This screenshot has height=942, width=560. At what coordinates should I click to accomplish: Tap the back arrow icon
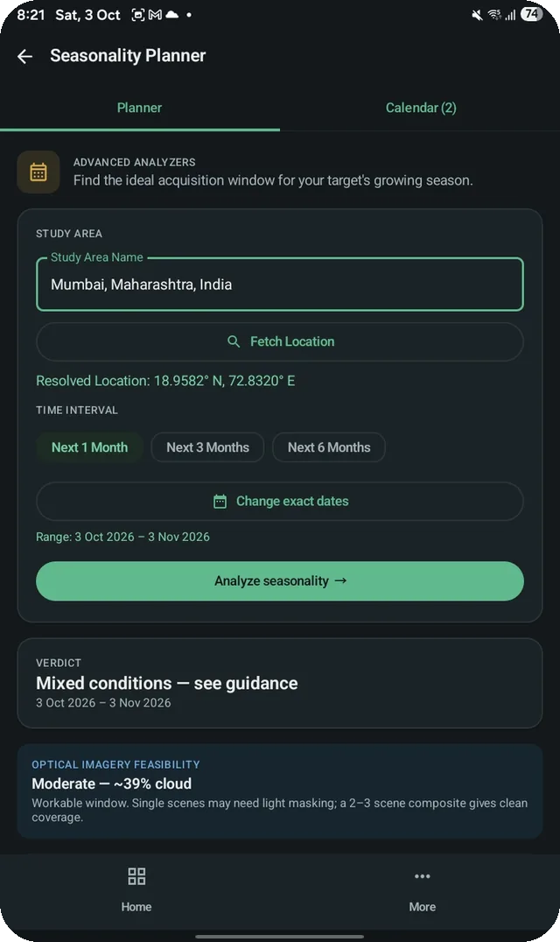[x=25, y=56]
